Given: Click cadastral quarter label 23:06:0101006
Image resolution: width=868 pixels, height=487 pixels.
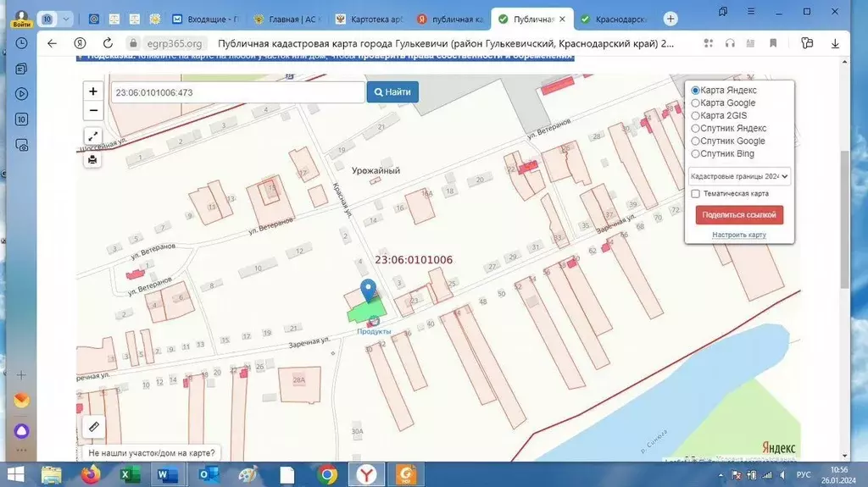Looking at the screenshot, I should pos(414,259).
